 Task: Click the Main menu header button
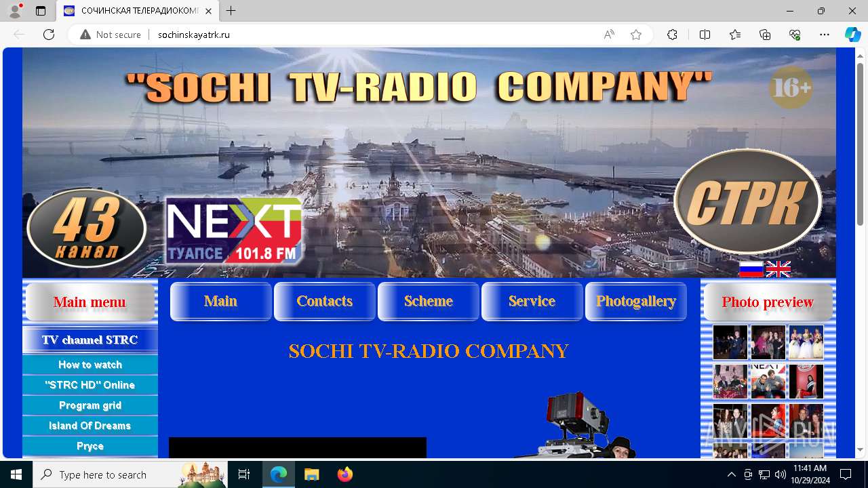[90, 302]
